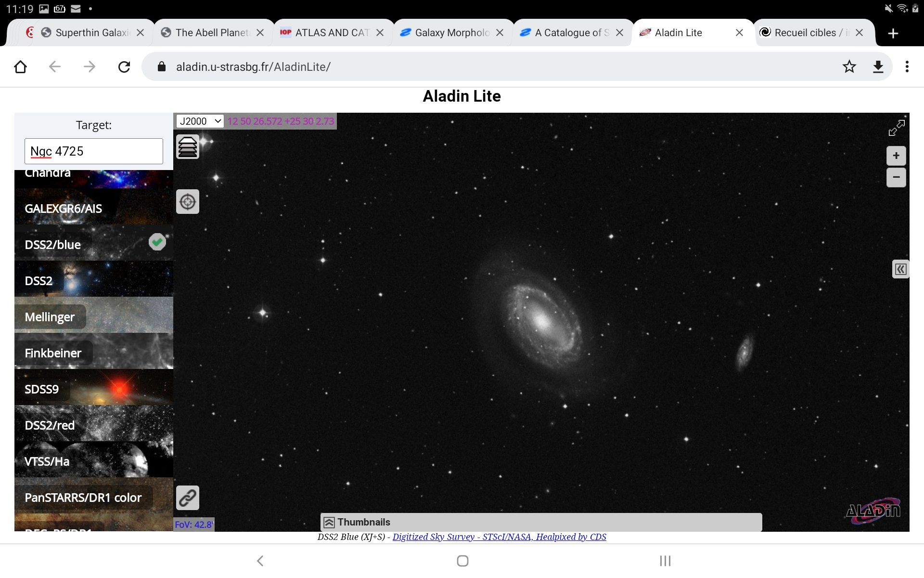Screen dimensions: 924x578
Task: Close the Recueil cibles tab
Action: pos(859,33)
